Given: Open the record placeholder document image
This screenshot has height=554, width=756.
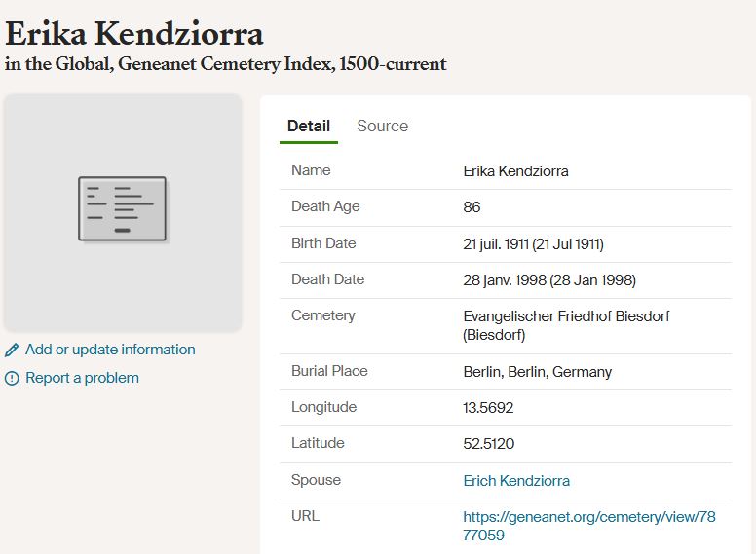Looking at the screenshot, I should pyautogui.click(x=123, y=209).
